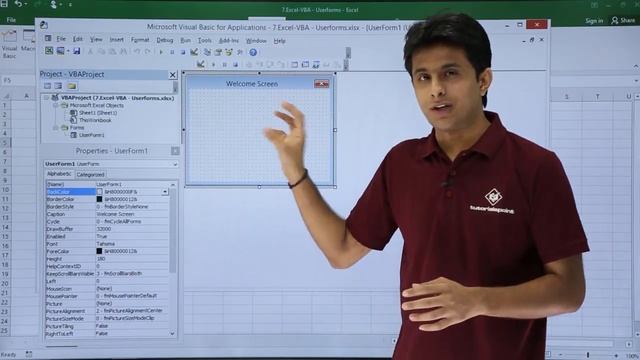640x360 pixels.
Task: Click Design Mode icon in second toolbar row
Action: click(200, 64)
